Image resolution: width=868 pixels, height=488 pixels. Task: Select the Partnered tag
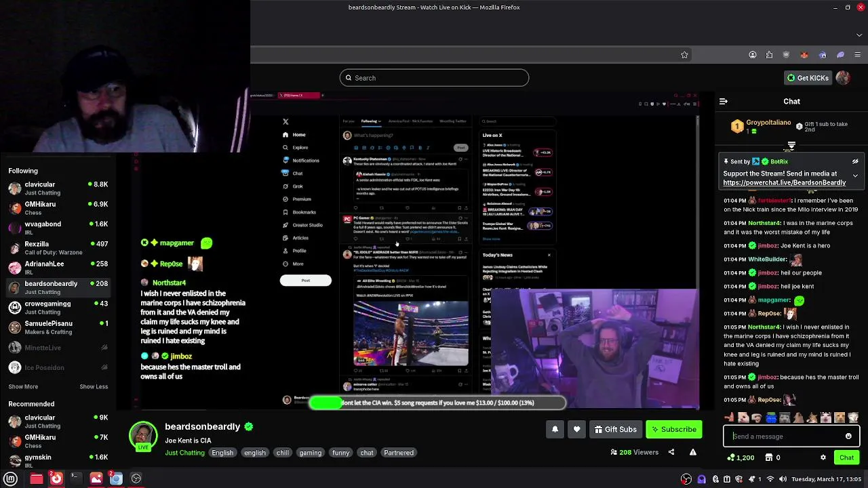pos(399,453)
